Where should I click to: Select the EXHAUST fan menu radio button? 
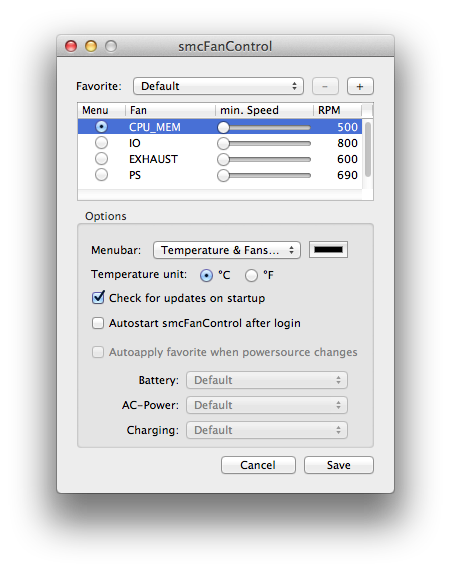click(x=101, y=159)
